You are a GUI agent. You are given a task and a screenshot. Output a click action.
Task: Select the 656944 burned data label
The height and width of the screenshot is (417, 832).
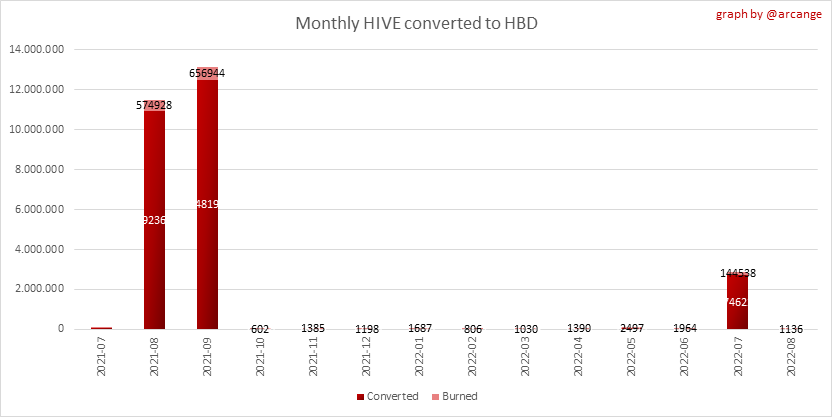[x=207, y=73]
